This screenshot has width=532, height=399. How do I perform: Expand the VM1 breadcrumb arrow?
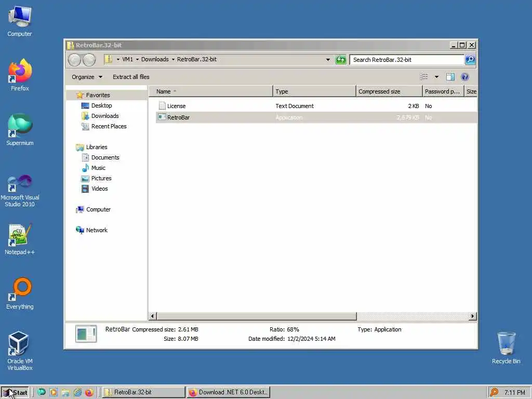tap(137, 59)
